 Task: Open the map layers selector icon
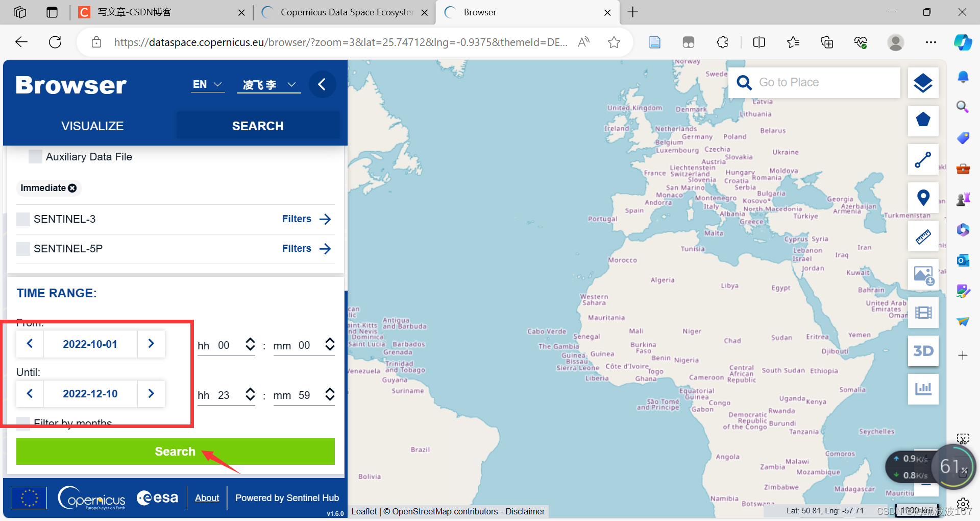point(923,83)
